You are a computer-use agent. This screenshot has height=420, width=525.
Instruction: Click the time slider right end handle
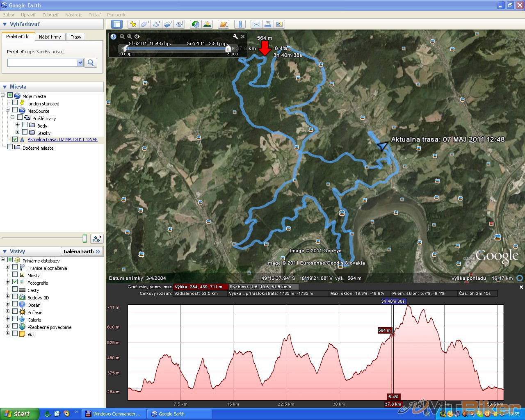(228, 48)
